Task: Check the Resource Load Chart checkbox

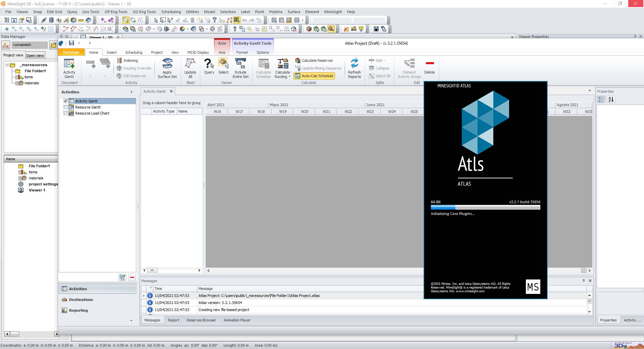Action: pyautogui.click(x=65, y=113)
